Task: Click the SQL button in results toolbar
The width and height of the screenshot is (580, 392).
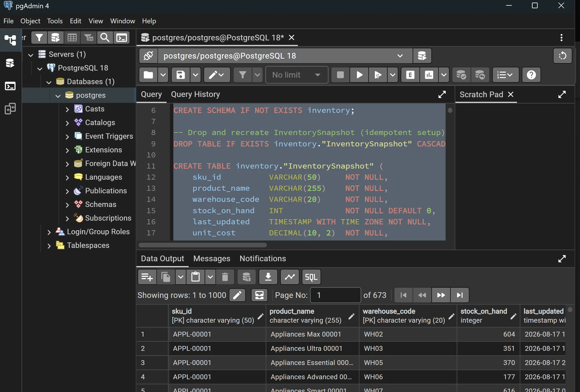Action: pyautogui.click(x=311, y=277)
